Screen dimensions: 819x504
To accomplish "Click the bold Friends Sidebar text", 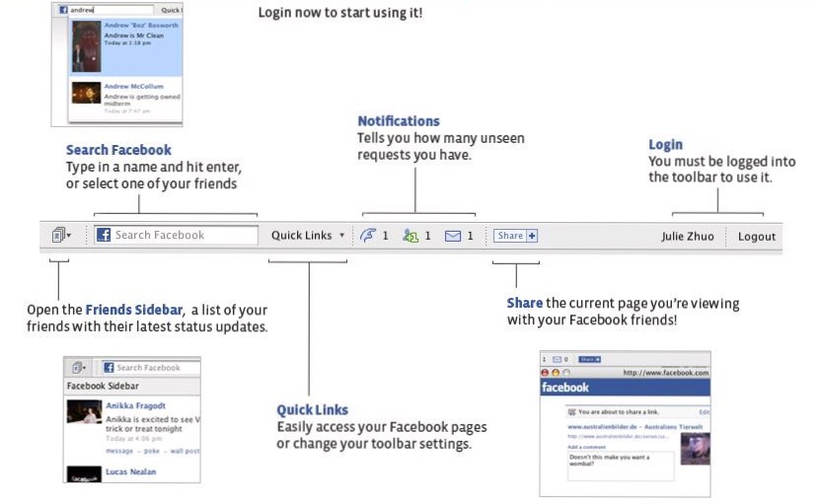I will [134, 310].
